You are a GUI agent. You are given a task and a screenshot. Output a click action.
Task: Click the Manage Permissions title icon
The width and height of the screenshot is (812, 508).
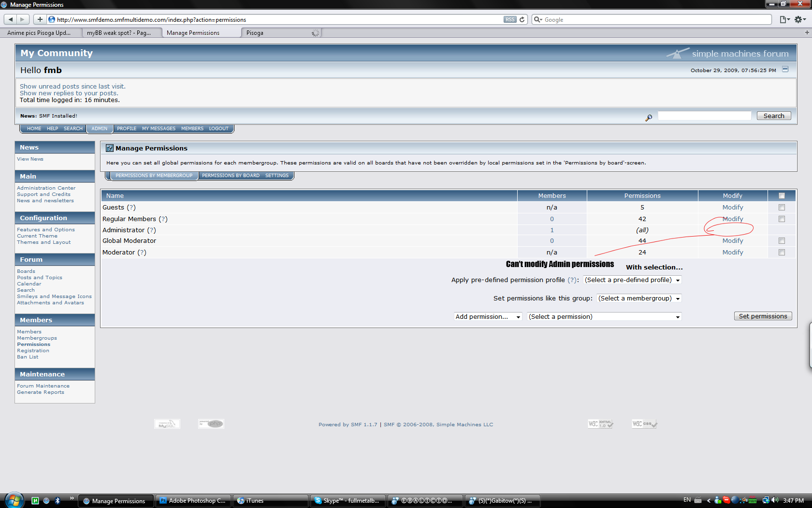[110, 148]
